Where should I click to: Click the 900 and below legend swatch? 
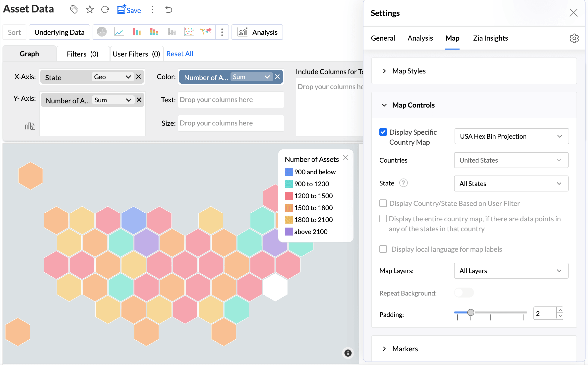(x=289, y=172)
